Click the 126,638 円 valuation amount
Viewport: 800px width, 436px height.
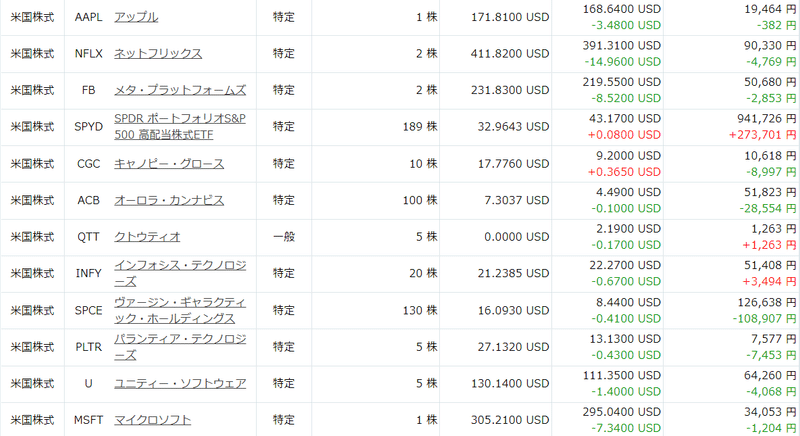(766, 302)
